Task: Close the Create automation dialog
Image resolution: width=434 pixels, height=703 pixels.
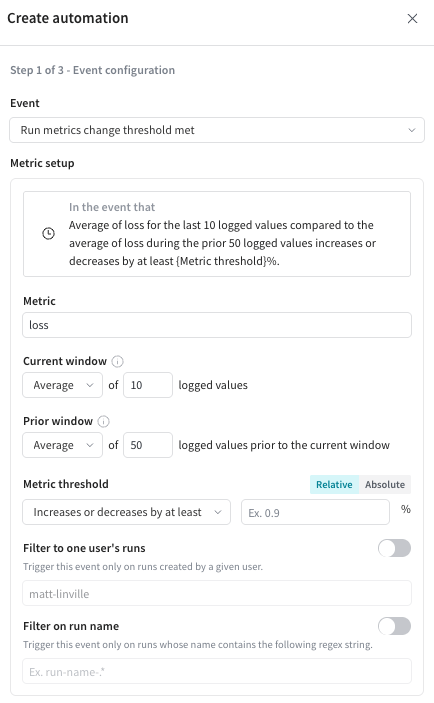Action: pos(412,18)
